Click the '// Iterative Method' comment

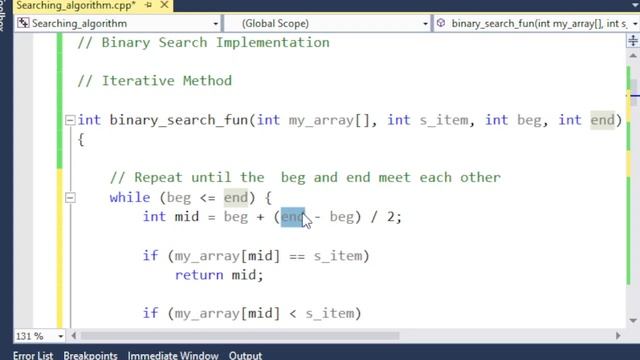click(x=155, y=81)
